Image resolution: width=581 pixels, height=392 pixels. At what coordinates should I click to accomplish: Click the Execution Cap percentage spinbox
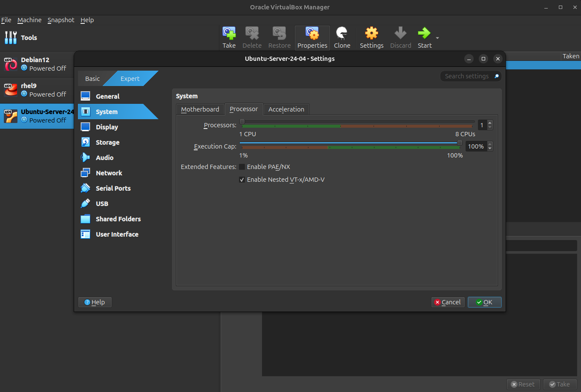(479, 146)
